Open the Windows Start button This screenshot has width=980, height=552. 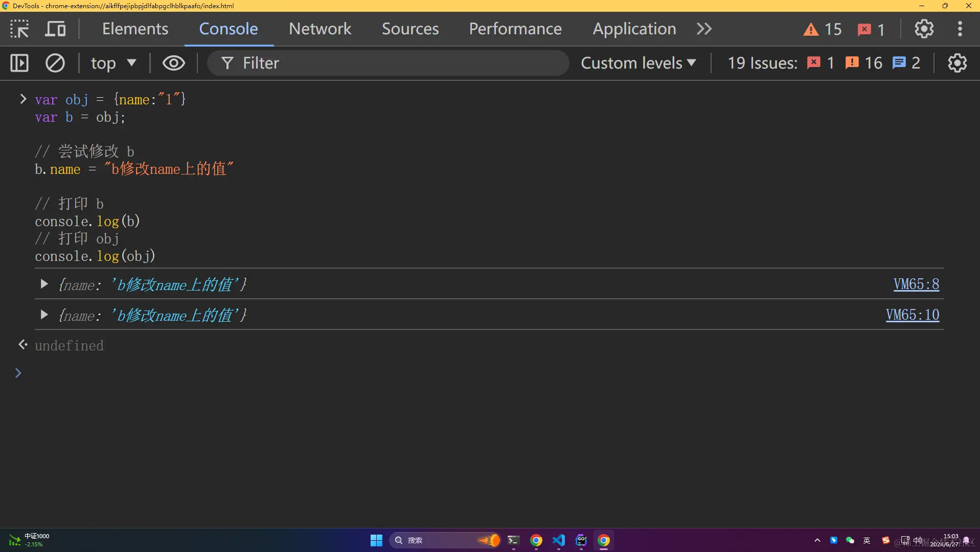point(376,540)
